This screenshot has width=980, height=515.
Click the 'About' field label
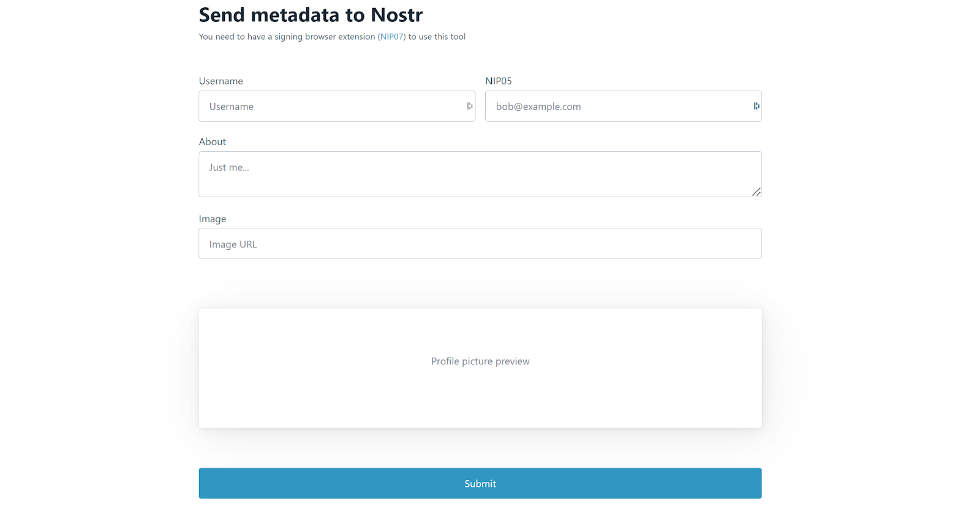213,141
